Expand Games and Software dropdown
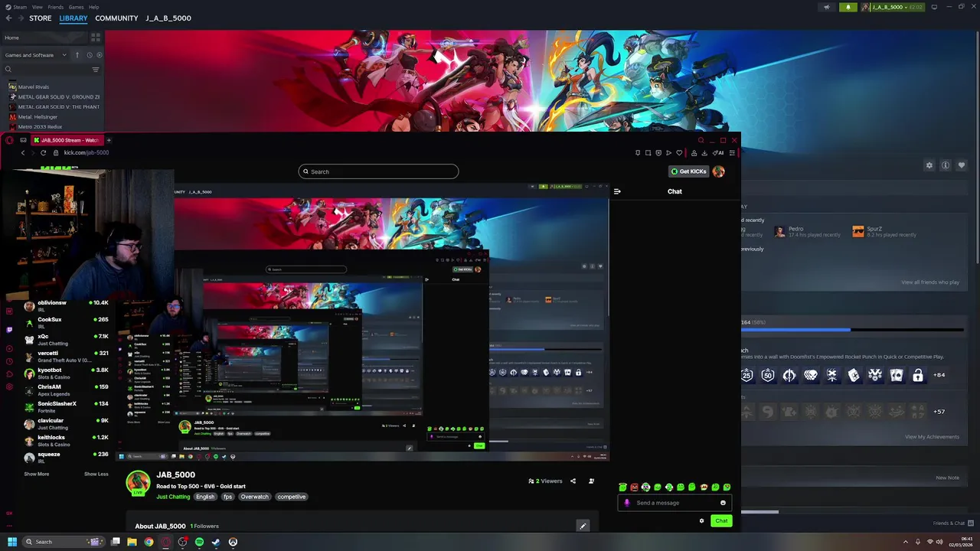This screenshot has height=551, width=980. pyautogui.click(x=36, y=55)
